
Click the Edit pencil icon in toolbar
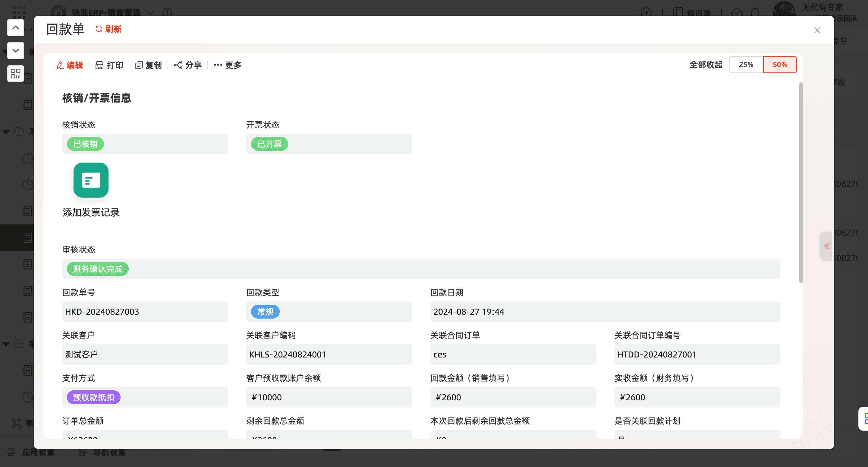(x=60, y=65)
